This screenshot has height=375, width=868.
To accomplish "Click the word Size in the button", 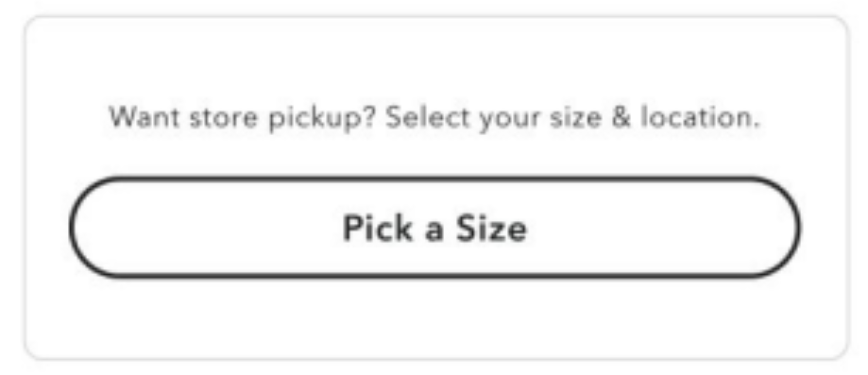I will tap(491, 228).
